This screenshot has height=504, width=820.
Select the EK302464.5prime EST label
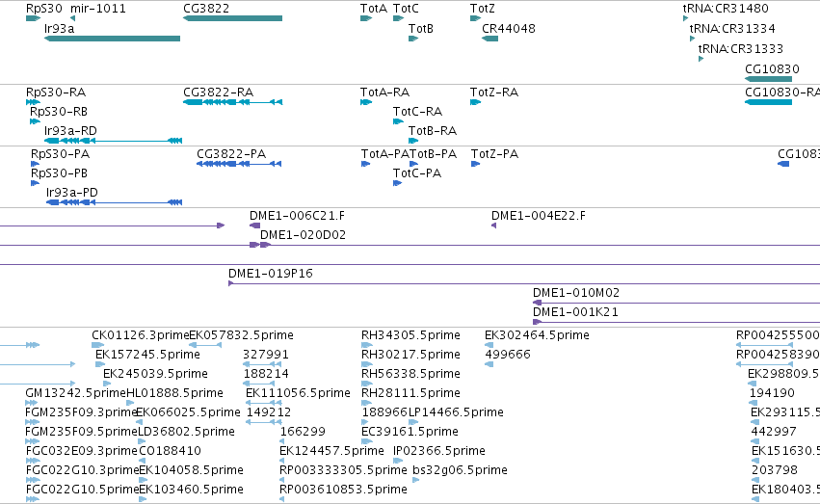[x=537, y=335]
